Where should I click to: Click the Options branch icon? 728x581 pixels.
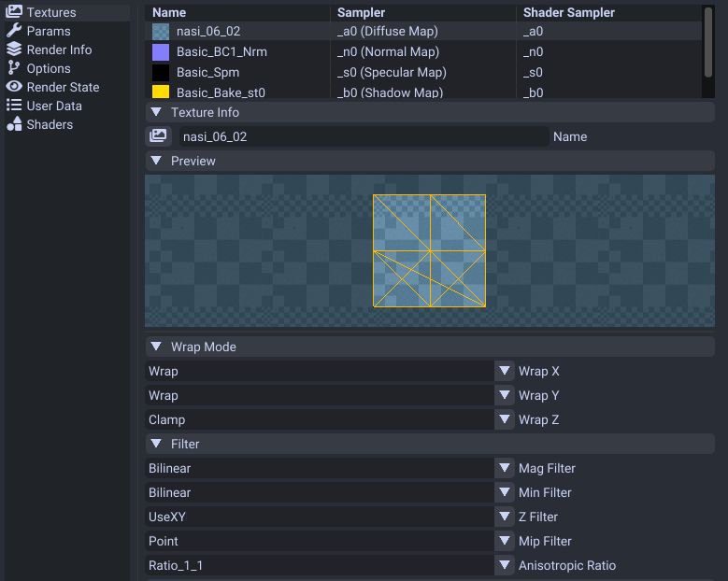14,68
